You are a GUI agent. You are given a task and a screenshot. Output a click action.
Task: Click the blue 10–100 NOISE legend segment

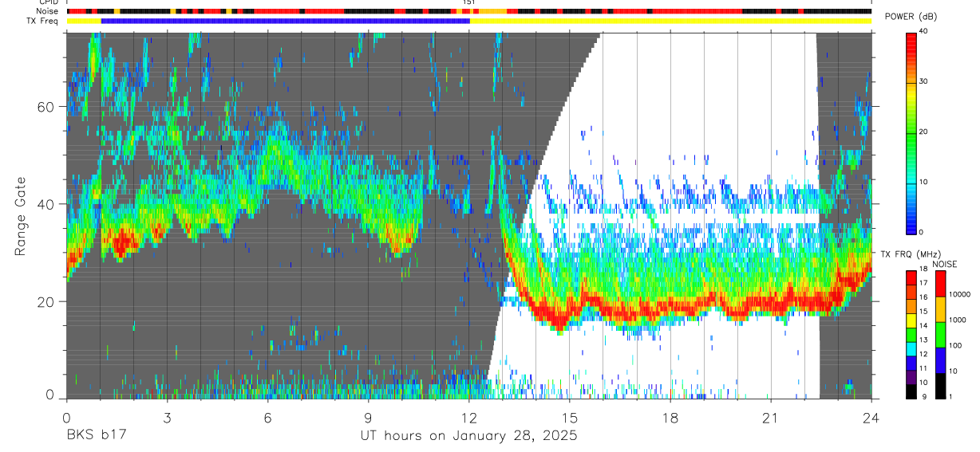click(939, 360)
